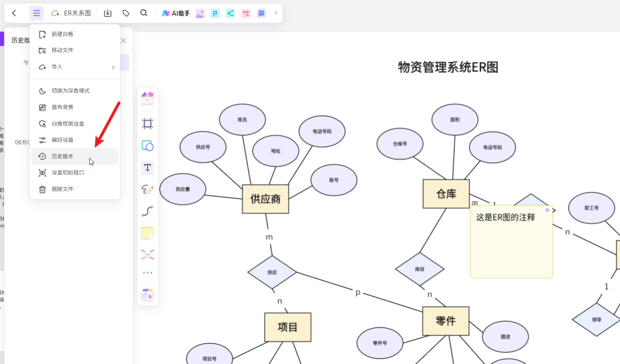Select 电话号码 ellipse linked to 仓库
The height and width of the screenshot is (364, 620).
492,147
